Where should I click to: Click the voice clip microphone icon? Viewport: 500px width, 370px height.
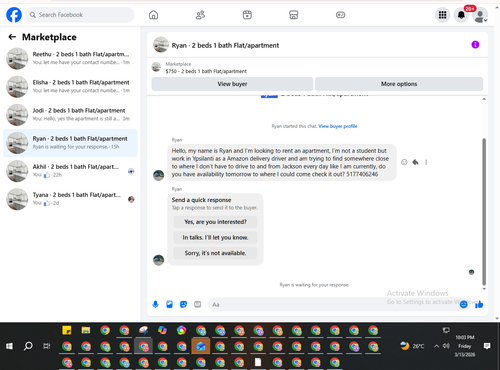[x=155, y=304]
